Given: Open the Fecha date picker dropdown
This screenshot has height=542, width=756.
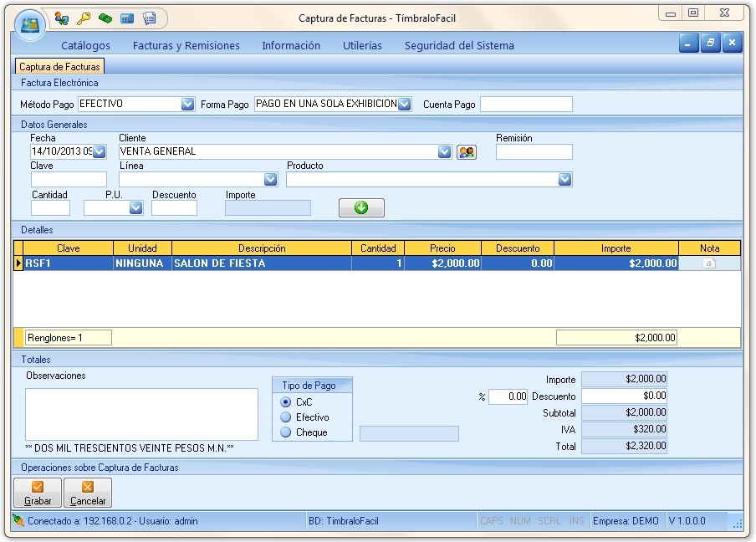Looking at the screenshot, I should [100, 152].
